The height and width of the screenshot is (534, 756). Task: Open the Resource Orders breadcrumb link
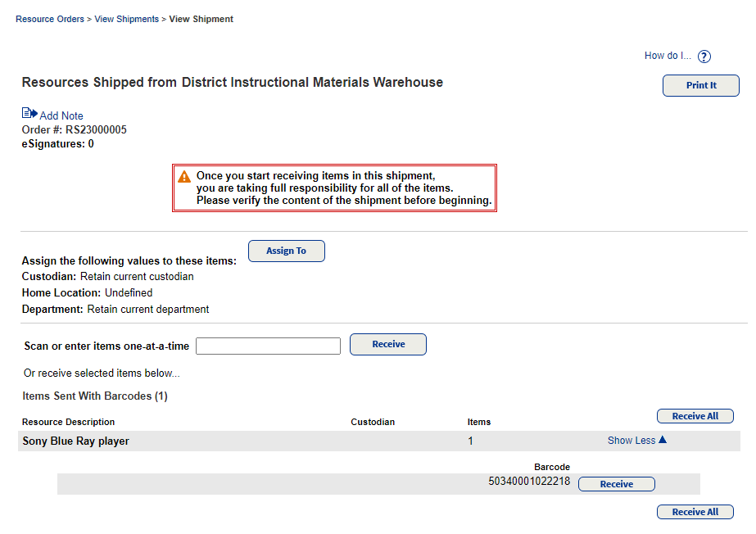pyautogui.click(x=49, y=19)
